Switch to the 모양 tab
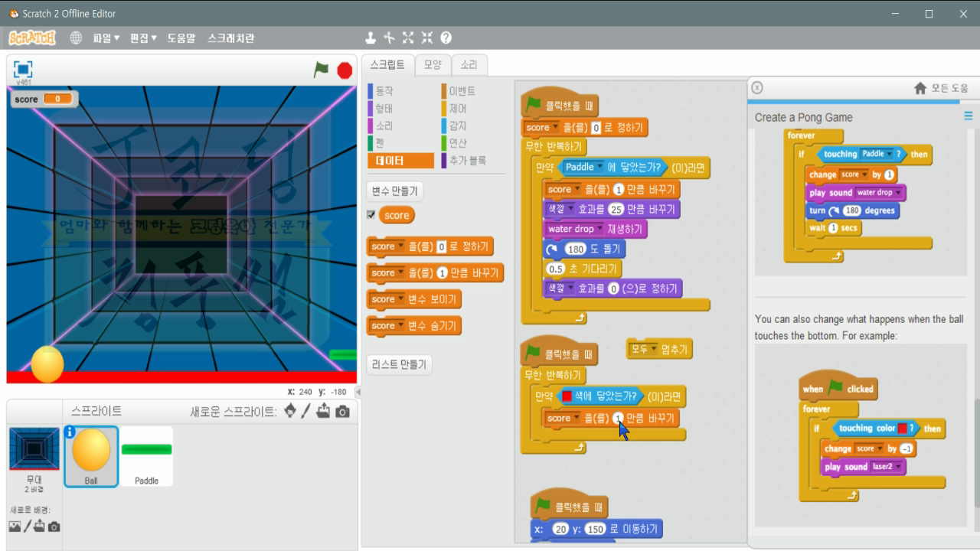Screen dimensions: 980x551 [x=431, y=65]
